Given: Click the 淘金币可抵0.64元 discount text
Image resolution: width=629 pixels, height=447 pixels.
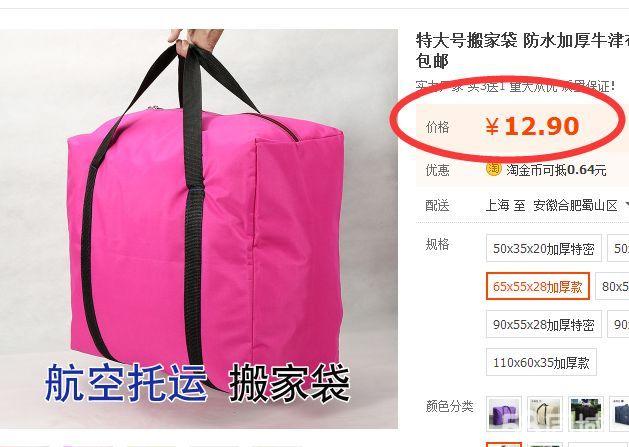Looking at the screenshot, I should pos(556,170).
